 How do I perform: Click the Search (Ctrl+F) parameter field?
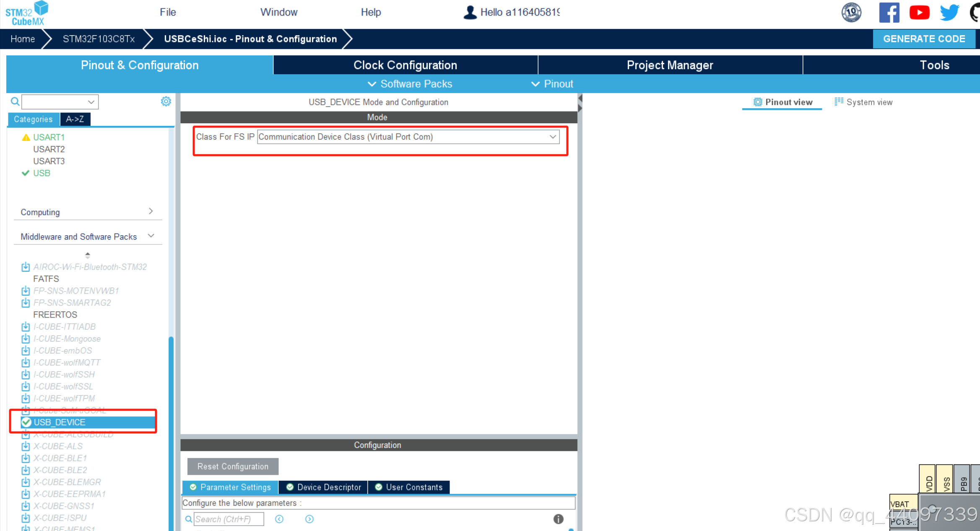[229, 519]
